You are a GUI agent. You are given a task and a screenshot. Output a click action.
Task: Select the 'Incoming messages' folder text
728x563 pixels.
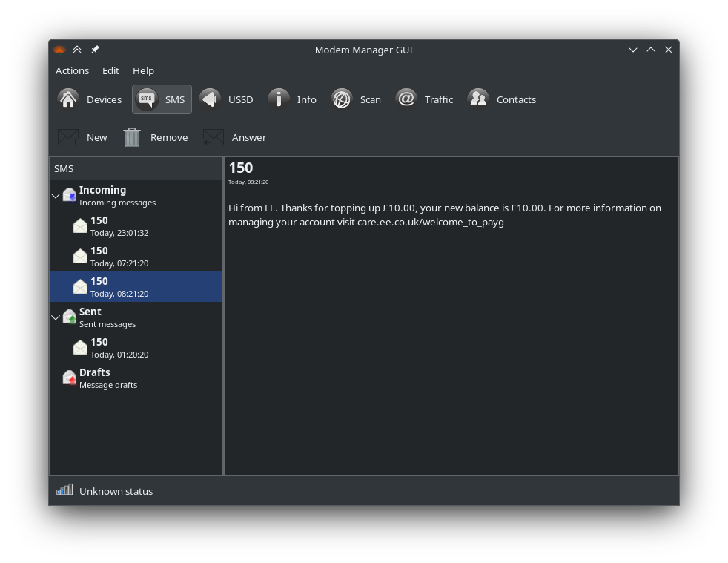click(117, 203)
